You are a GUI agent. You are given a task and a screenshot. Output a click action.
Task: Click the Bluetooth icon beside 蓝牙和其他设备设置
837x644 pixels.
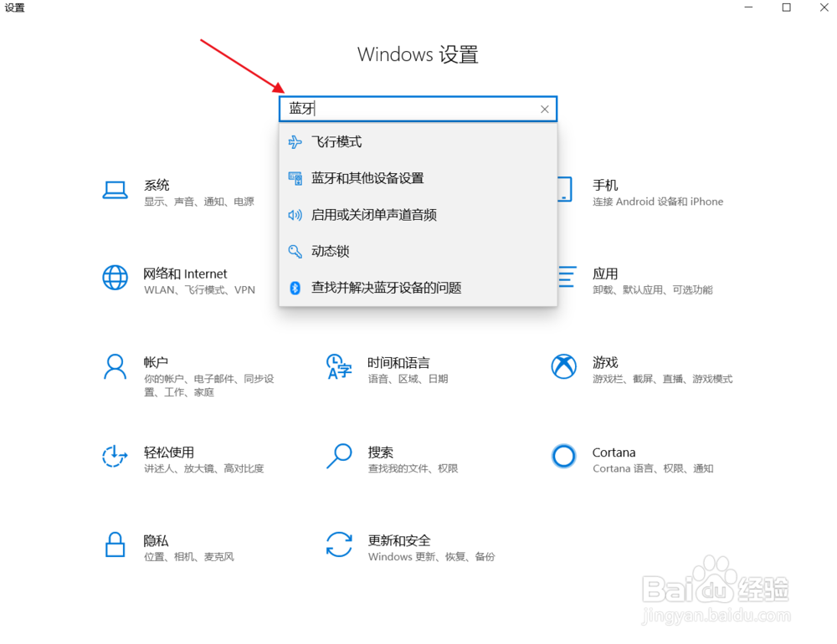(295, 178)
